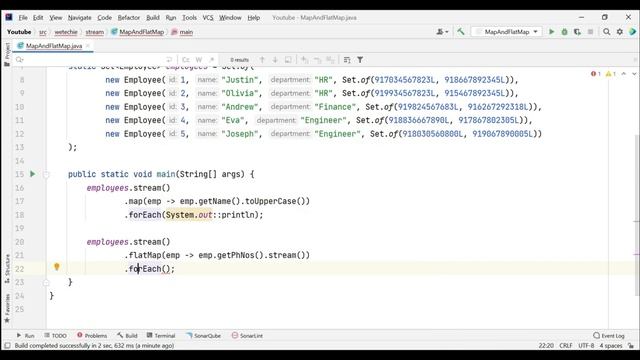Open the Tools menu
The height and width of the screenshot is (360, 640).
(189, 18)
